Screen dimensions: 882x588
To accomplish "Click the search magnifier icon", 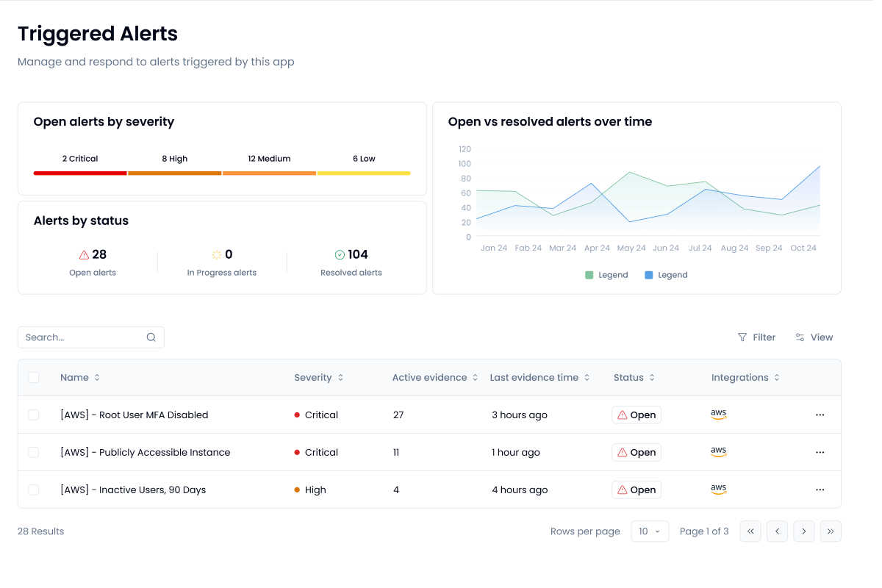I will [151, 337].
